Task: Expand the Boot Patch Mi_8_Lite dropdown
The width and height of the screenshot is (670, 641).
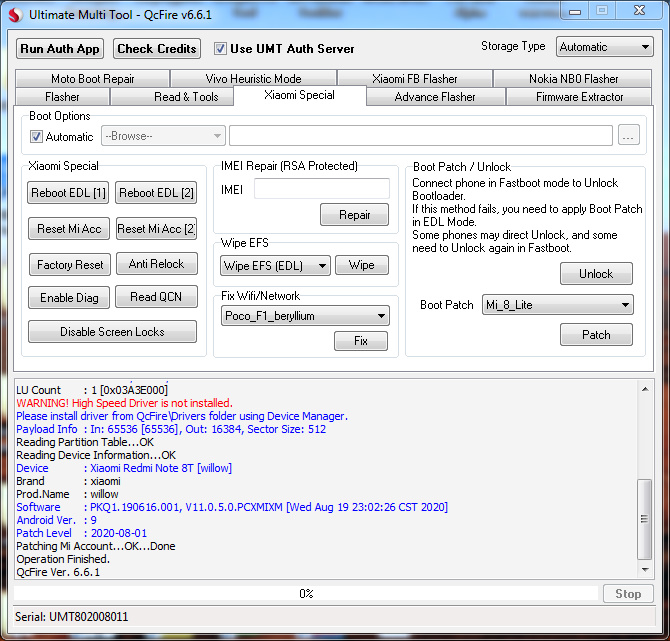Action: 557,305
